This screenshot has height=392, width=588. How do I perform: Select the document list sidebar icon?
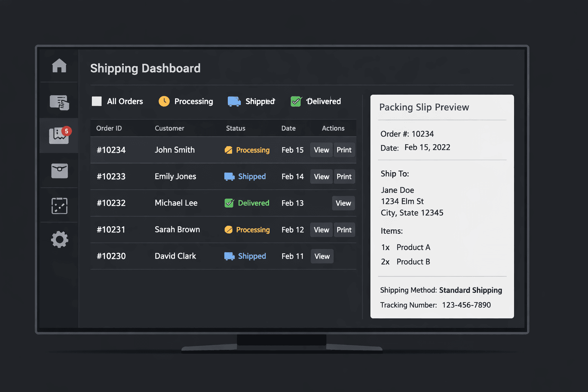59,102
